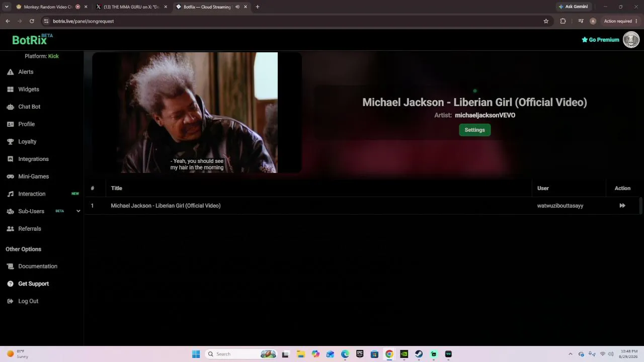Click the User column header
Image resolution: width=644 pixels, height=362 pixels.
coord(543,188)
